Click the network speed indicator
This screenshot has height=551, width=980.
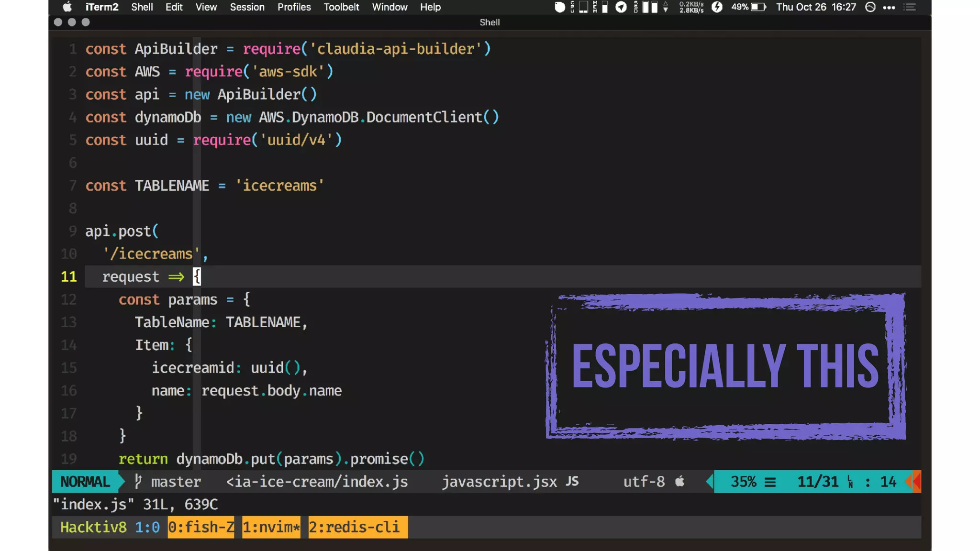[691, 7]
